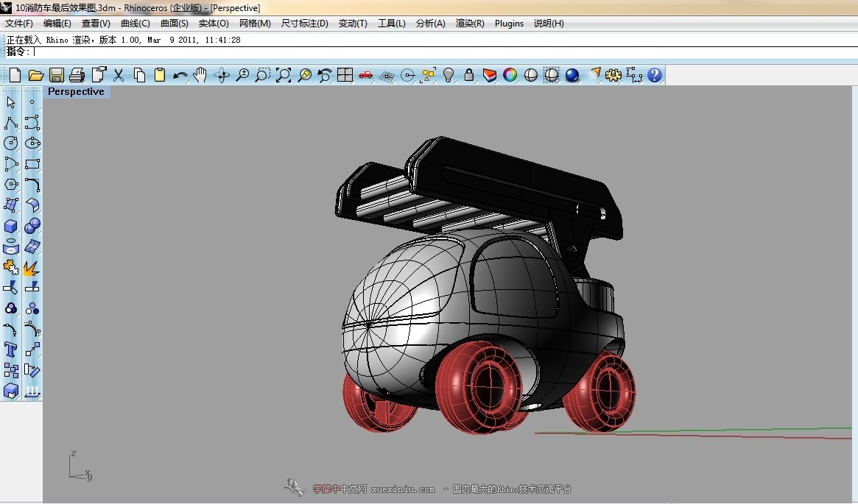Select the Rotate View tool
858x504 pixels.
pyautogui.click(x=222, y=75)
